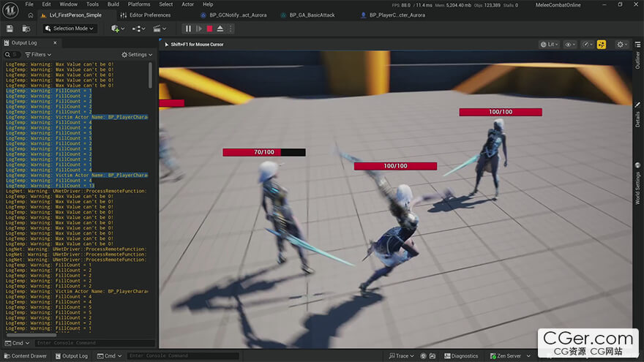
Task: Click the Unreal Engine logo icon
Action: pos(10,10)
